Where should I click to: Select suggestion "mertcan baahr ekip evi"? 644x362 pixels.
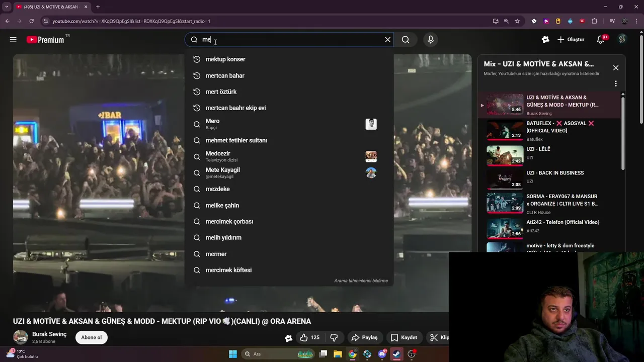(x=289, y=108)
